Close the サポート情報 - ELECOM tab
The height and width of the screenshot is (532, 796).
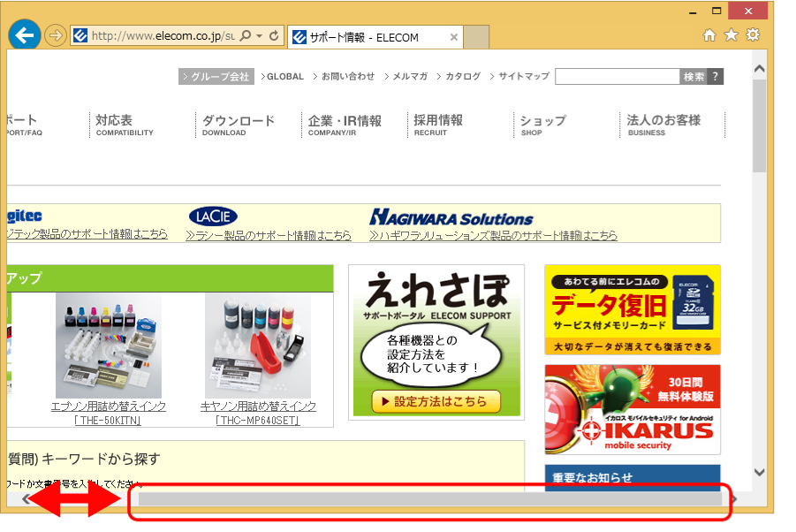[x=454, y=37]
